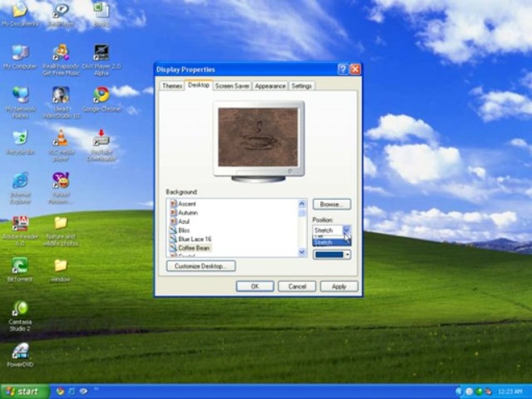Open My Network Places icon

pos(21,103)
